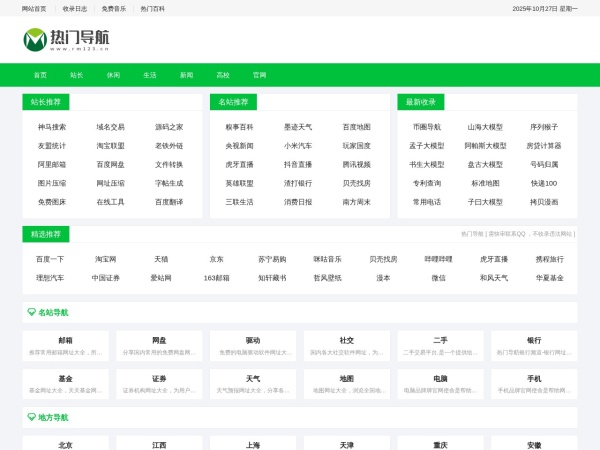This screenshot has height=450, width=600.
Task: Open the 驱动 category card
Action: point(253,346)
